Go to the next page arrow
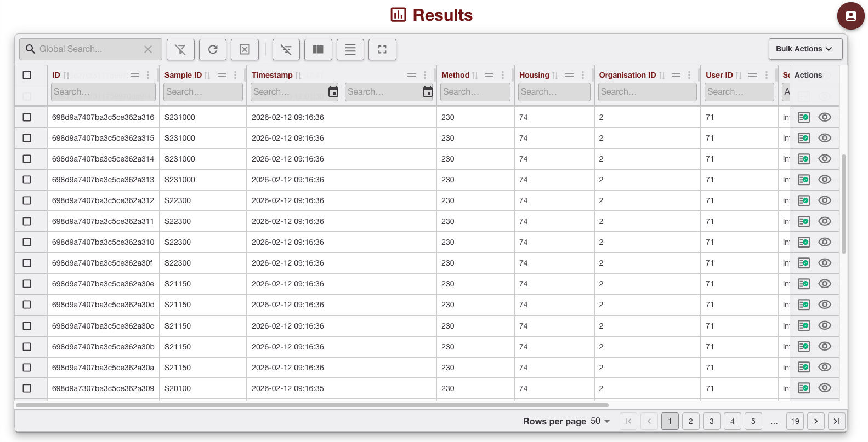The image size is (868, 442). (x=816, y=421)
